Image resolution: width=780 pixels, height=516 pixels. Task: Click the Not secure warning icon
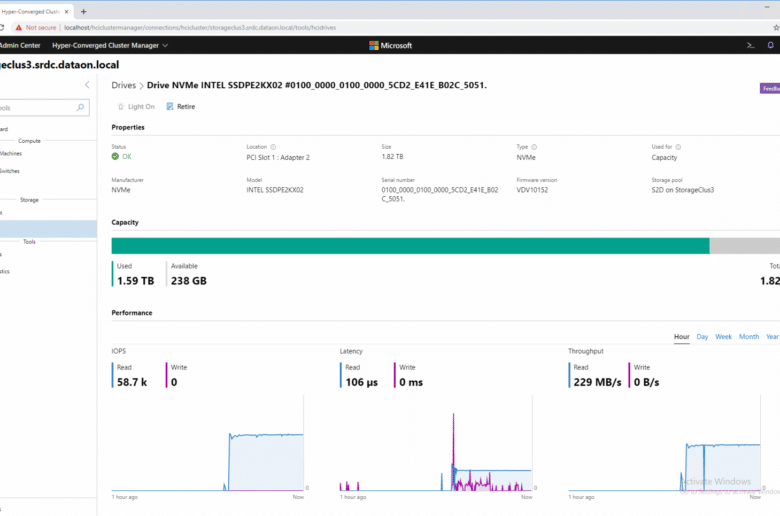(19, 27)
